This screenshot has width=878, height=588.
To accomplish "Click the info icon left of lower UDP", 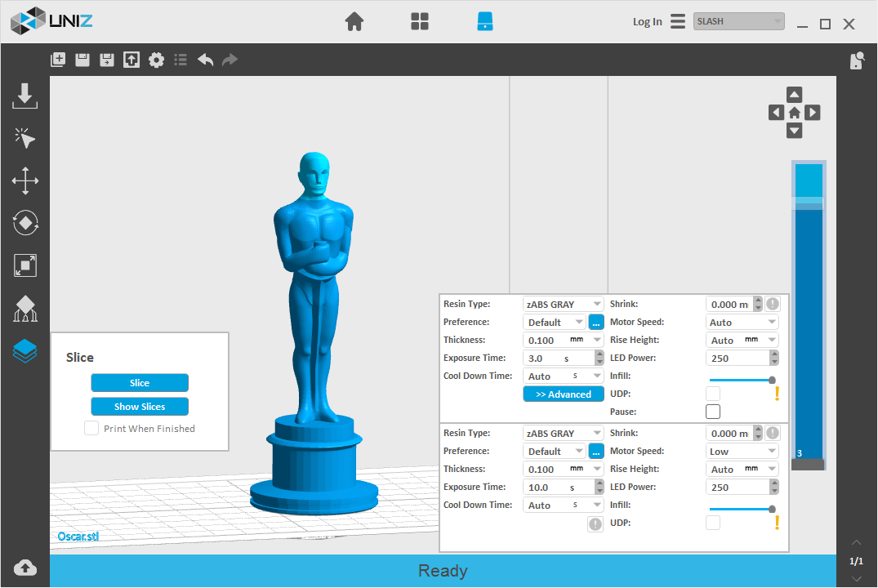I will pyautogui.click(x=595, y=524).
